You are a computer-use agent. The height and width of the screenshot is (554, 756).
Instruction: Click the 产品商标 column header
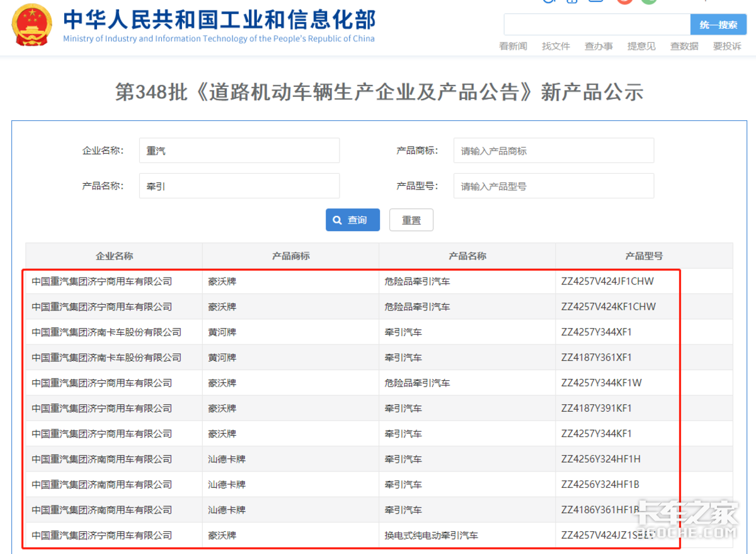click(290, 256)
